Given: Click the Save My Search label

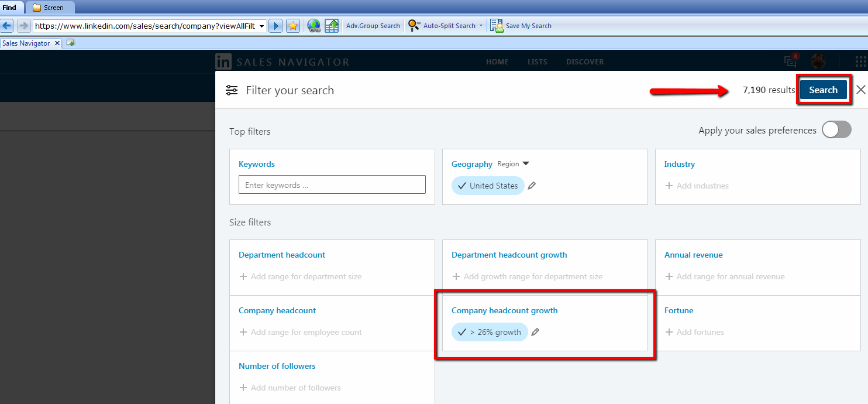Looking at the screenshot, I should click(529, 26).
